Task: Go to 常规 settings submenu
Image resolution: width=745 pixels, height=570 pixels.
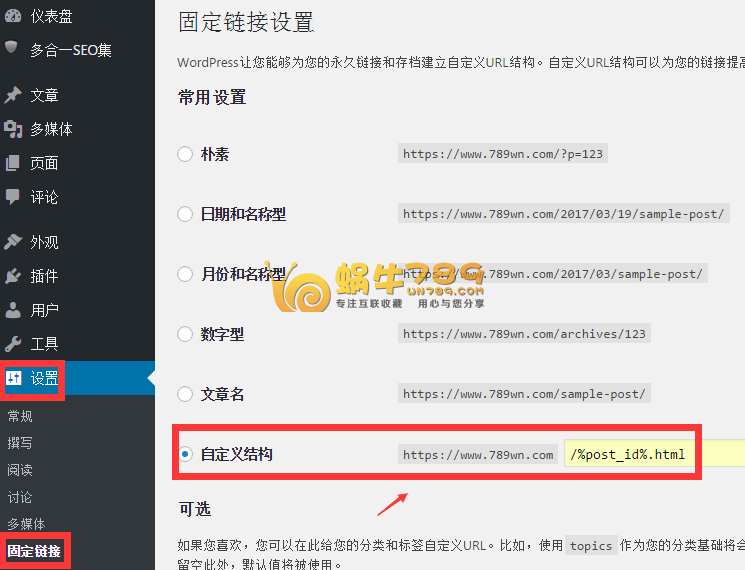Action: point(20,417)
